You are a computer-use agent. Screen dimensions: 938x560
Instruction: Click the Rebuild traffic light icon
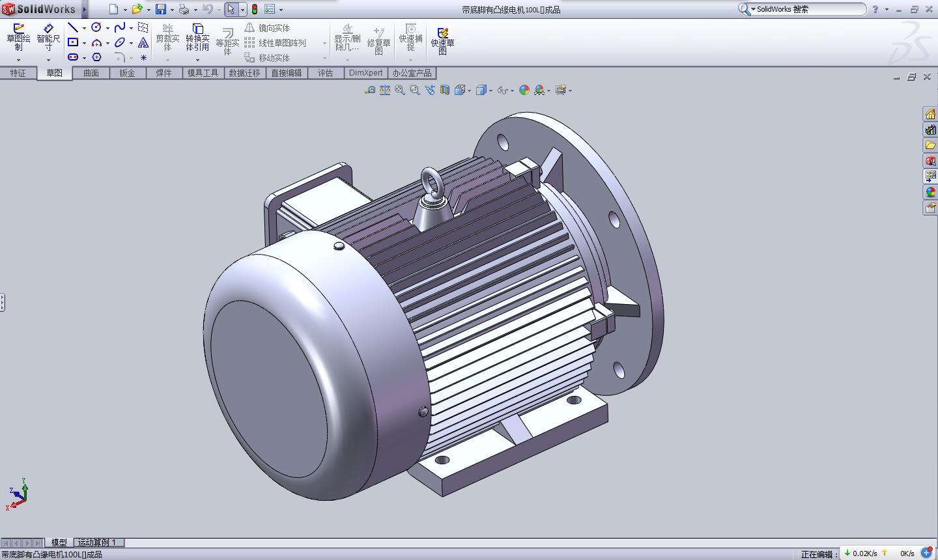[255, 9]
